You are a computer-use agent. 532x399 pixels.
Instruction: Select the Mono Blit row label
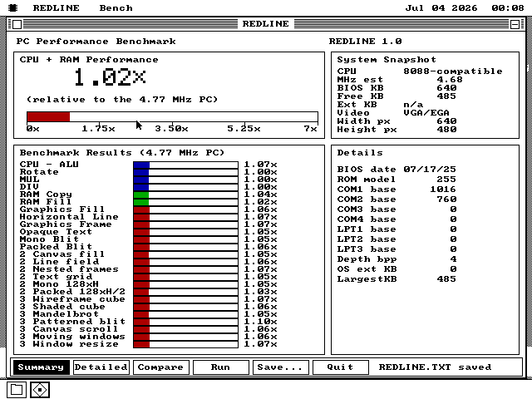click(x=49, y=239)
